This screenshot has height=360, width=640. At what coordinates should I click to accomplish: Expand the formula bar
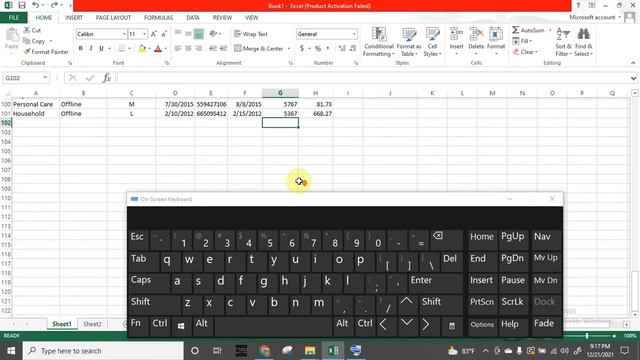pyautogui.click(x=633, y=78)
